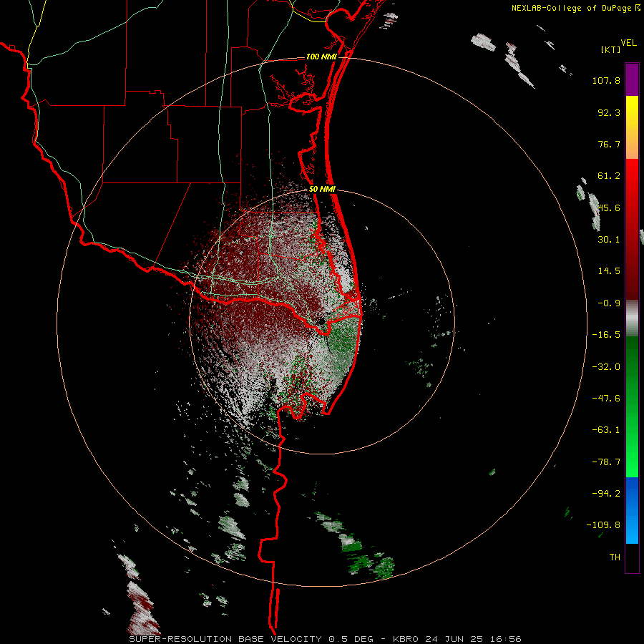Click the -109.8 legend value
The width and height of the screenshot is (644, 644).
tap(603, 525)
